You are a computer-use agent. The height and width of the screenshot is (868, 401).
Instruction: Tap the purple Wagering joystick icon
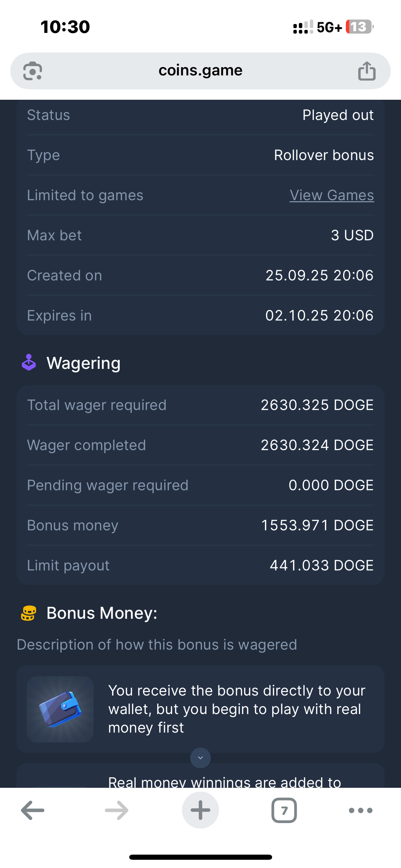coord(29,363)
